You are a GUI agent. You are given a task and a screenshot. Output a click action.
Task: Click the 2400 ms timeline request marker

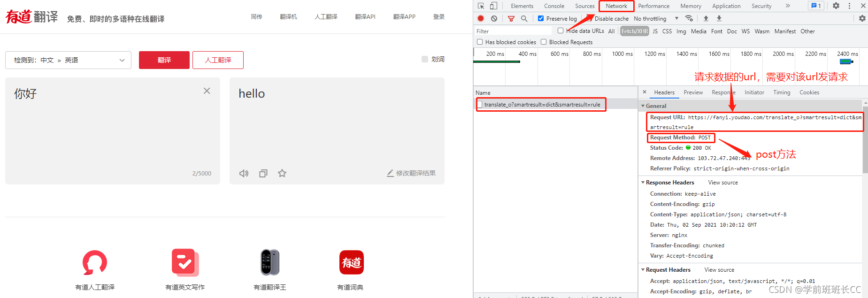point(846,61)
